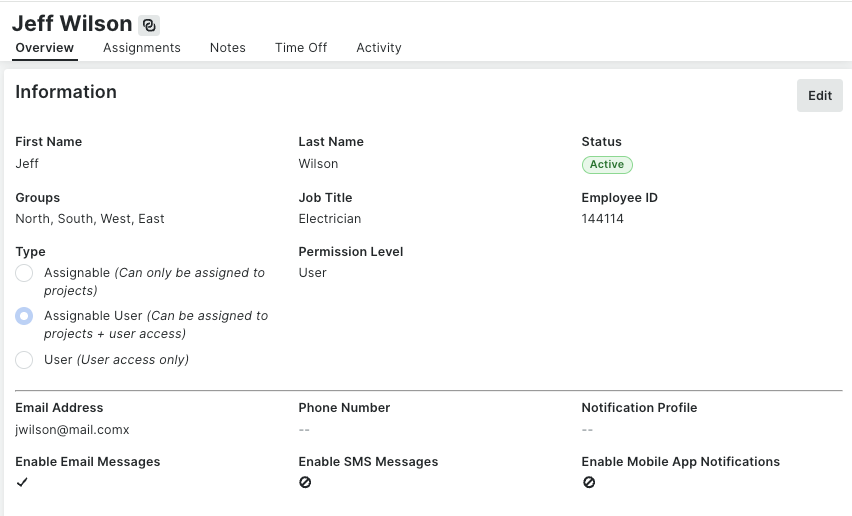Click the green Active status badge

607,165
